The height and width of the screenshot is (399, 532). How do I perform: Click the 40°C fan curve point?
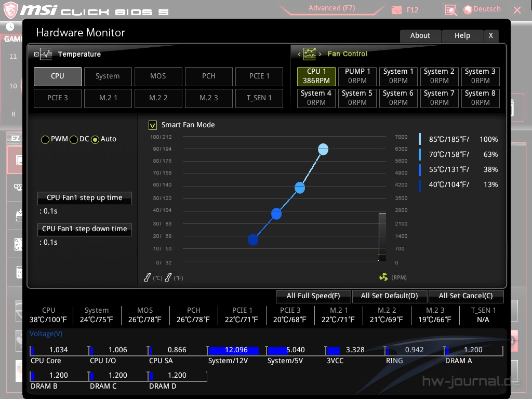tap(253, 240)
